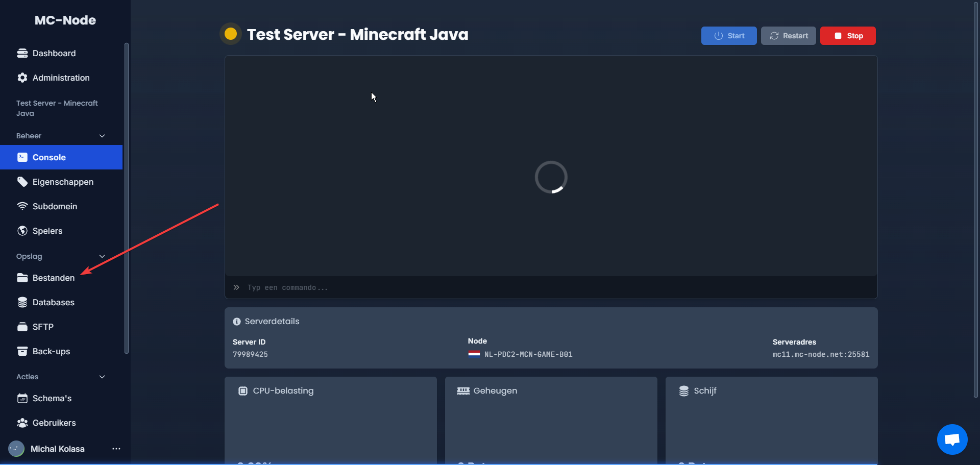Restart the server
980x465 pixels.
point(789,36)
